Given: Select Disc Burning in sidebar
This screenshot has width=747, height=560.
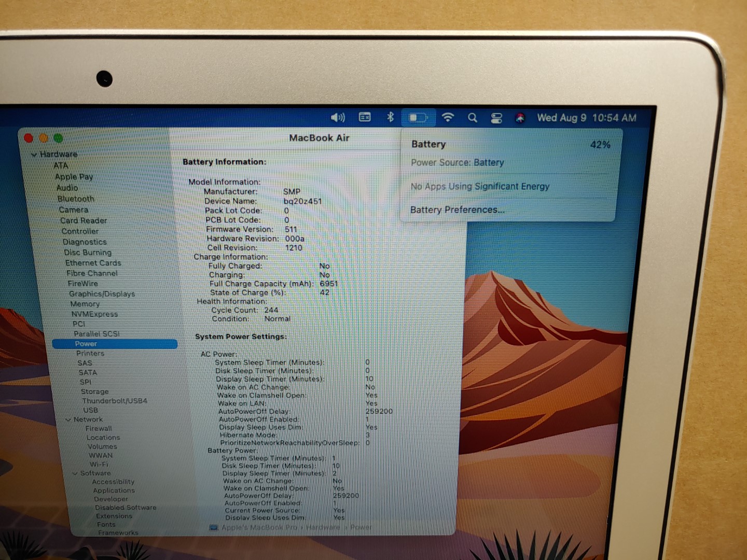Looking at the screenshot, I should click(x=88, y=253).
